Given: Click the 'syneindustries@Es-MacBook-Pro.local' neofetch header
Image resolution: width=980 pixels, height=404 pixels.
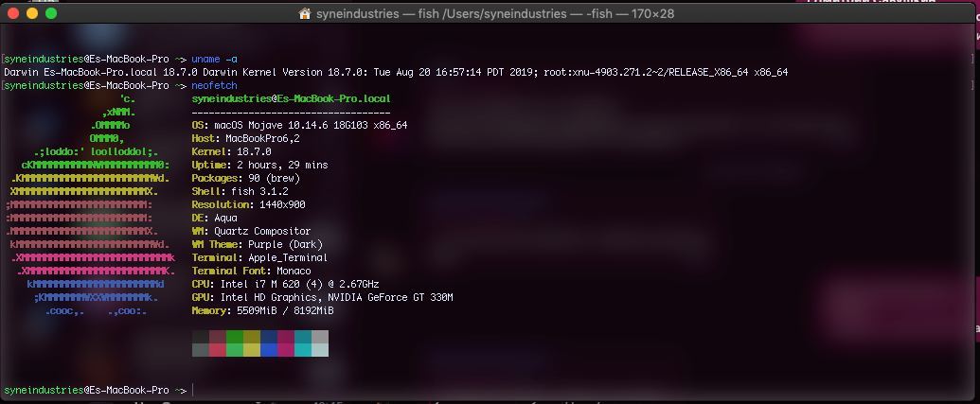Looking at the screenshot, I should point(292,98).
